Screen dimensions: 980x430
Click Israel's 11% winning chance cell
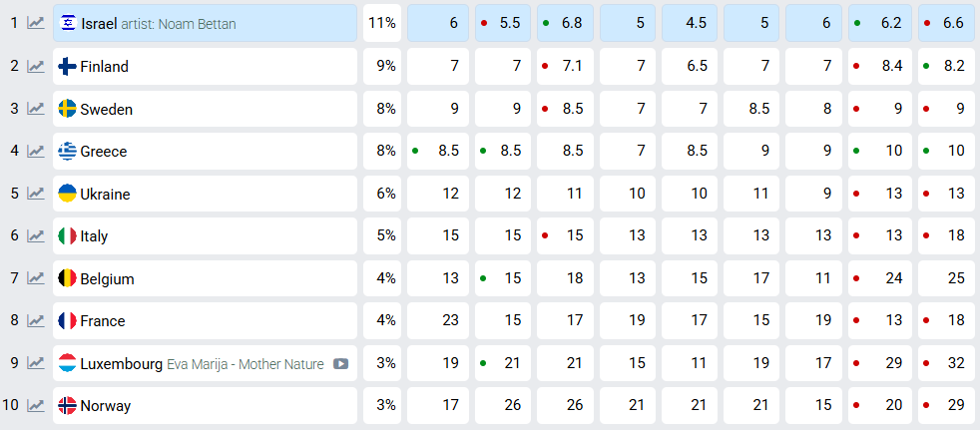point(382,24)
